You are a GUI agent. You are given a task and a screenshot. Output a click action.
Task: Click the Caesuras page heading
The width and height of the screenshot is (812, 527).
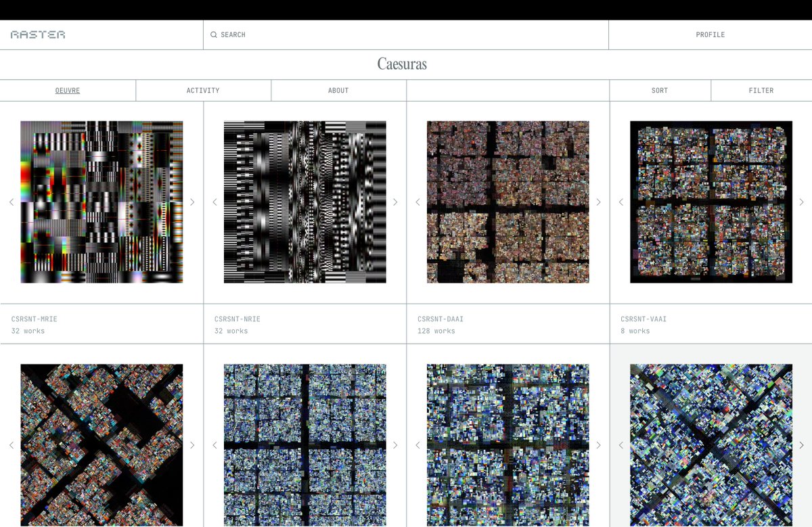(x=402, y=64)
